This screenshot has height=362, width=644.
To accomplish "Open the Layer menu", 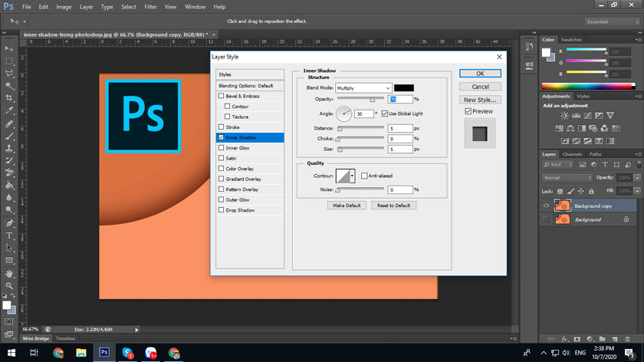I will pyautogui.click(x=86, y=7).
